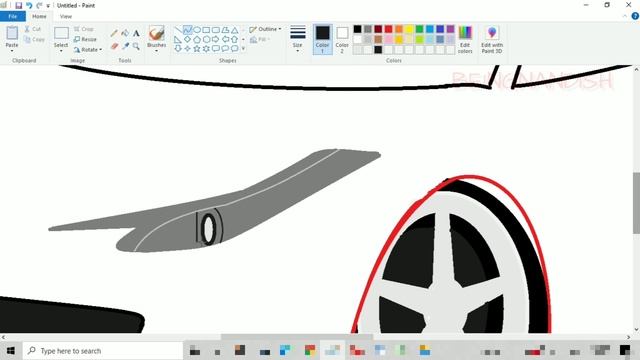Screen dimensions: 640x360
Task: Choose the Rounded rectangle shape
Action: (x=216, y=30)
